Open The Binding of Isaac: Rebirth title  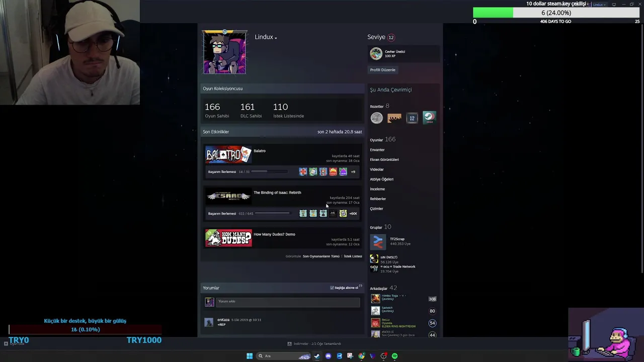(x=277, y=193)
